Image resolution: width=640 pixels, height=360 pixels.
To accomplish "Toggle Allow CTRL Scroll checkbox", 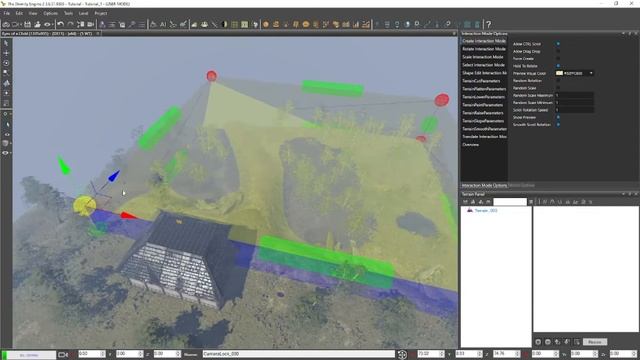I will point(558,44).
